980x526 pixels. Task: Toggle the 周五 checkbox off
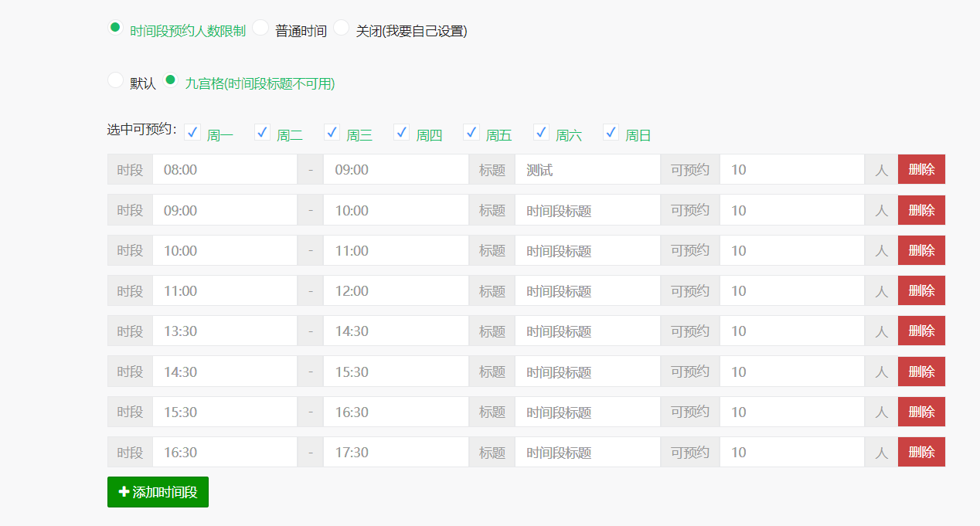tap(471, 131)
